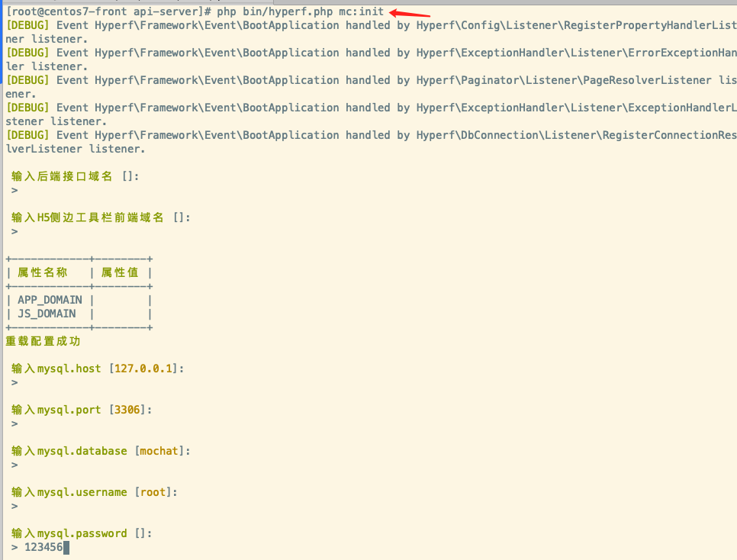Click the input line under mysql.host
Screen dimensions: 737x560
15,383
